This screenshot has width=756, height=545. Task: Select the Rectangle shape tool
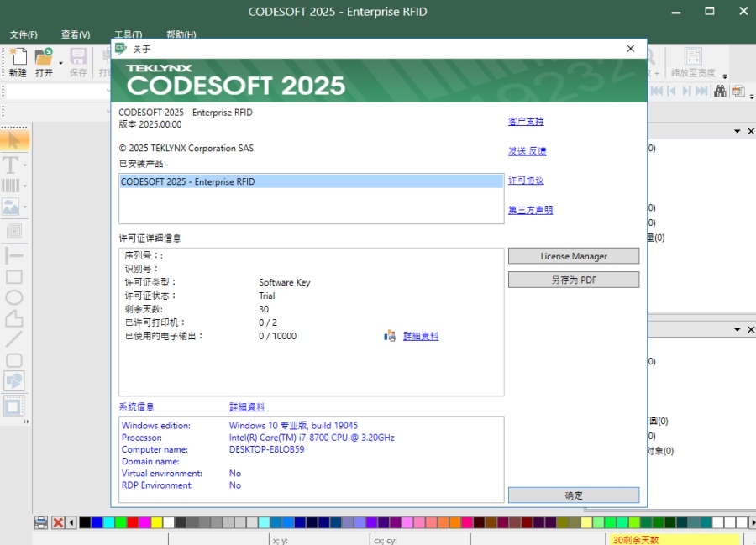coord(14,276)
